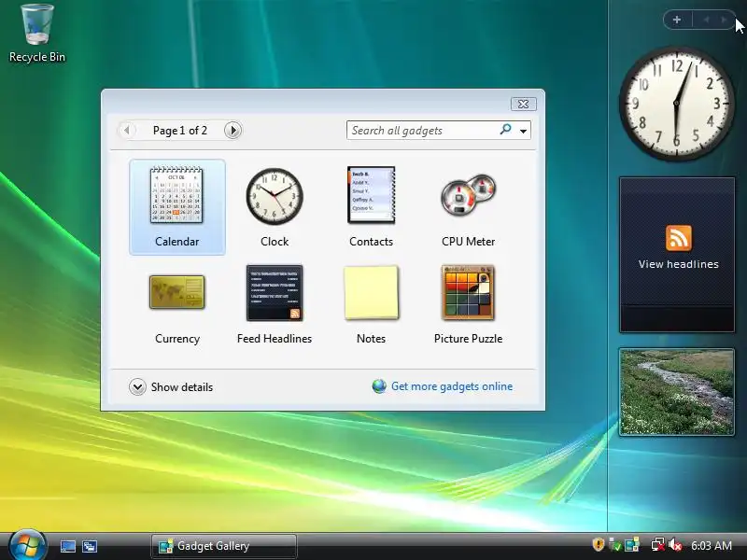Click the network disconnected tray icon
Image resolution: width=747 pixels, height=560 pixels.
click(658, 545)
